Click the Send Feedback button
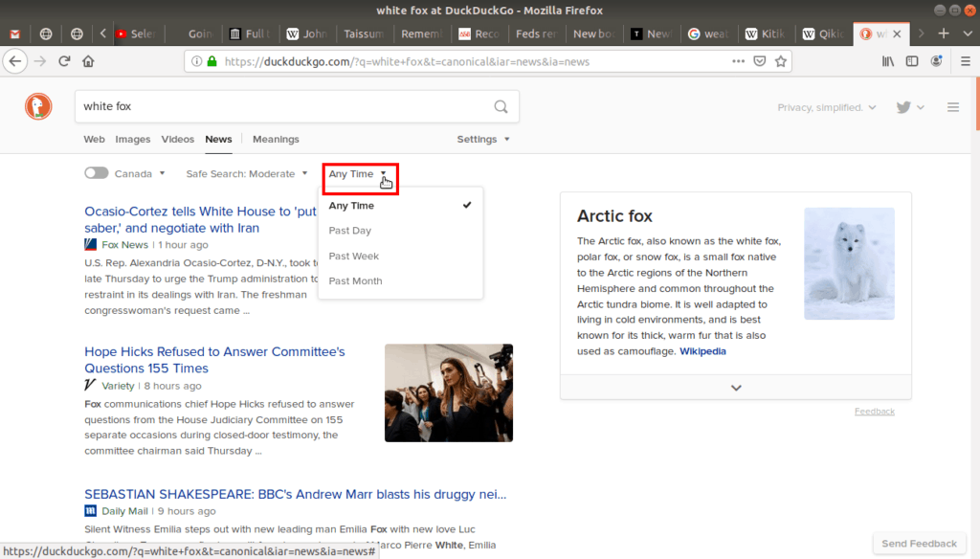 point(919,544)
